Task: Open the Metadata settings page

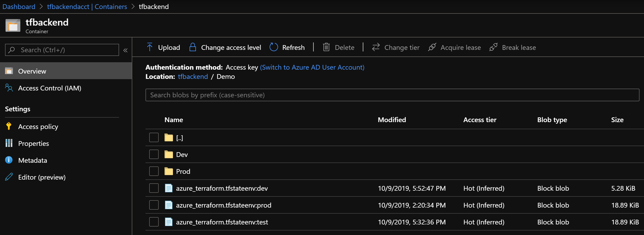Action: (x=32, y=160)
